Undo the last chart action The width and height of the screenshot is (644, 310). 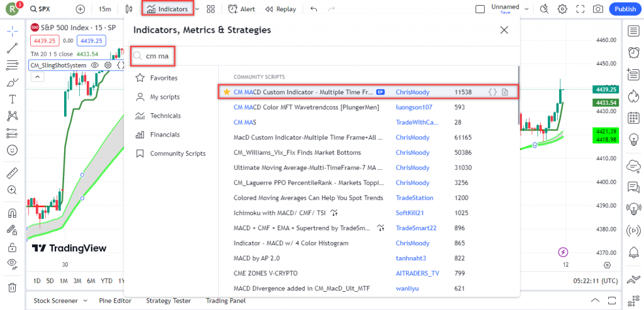click(314, 9)
